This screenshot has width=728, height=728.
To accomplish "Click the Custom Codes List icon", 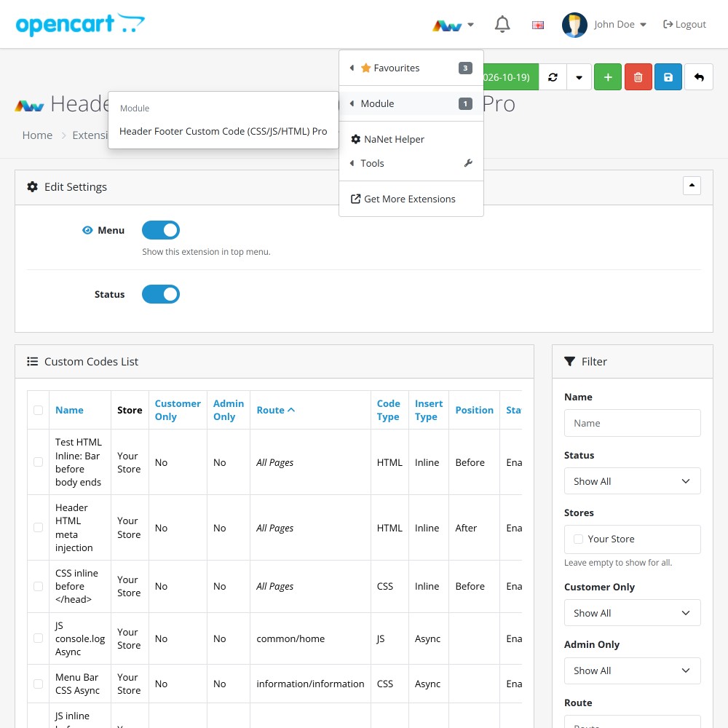I will tap(32, 362).
